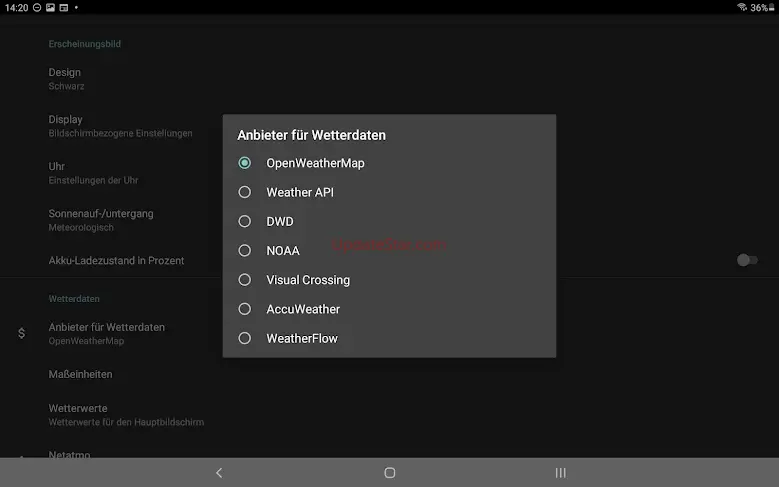
Task: Select the WeatherFlow option
Action: tap(245, 338)
